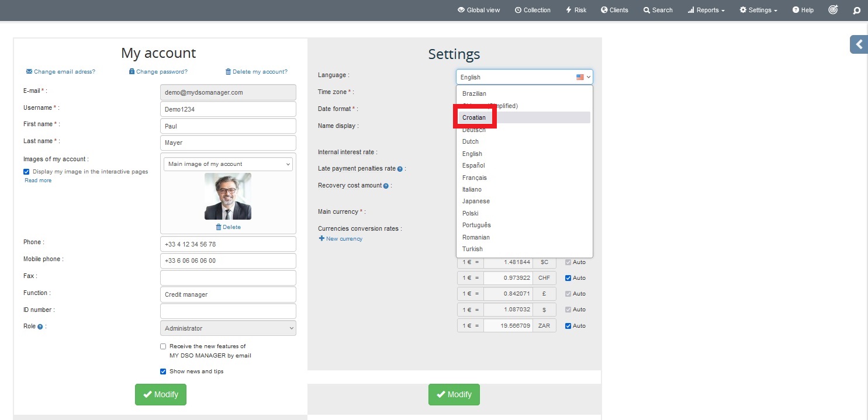Open the Reports menu

pyautogui.click(x=706, y=10)
